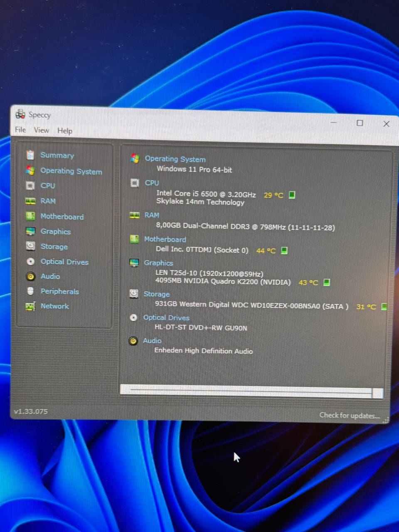The width and height of the screenshot is (399, 532).
Task: Click the green temperature indicator beside 43 °C
Action: click(x=327, y=282)
